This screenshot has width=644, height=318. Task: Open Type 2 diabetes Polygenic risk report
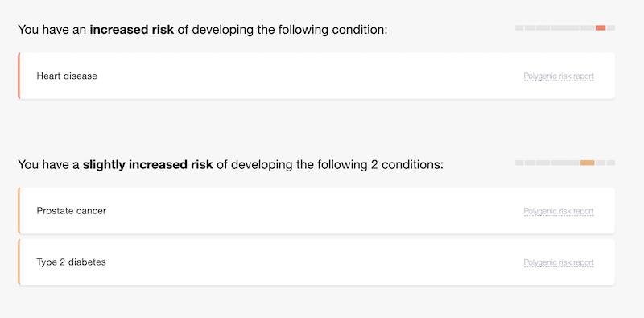click(x=559, y=262)
